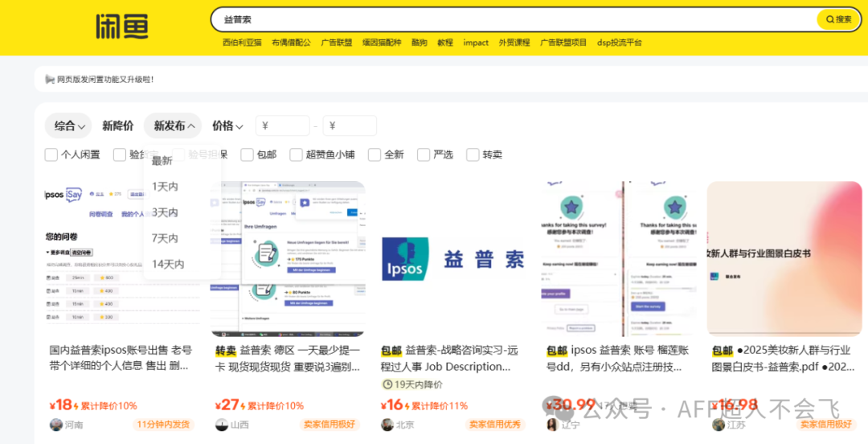Image resolution: width=868 pixels, height=444 pixels.
Task: Click 卖家信用极好 badge on the 山西 listing
Action: click(329, 425)
